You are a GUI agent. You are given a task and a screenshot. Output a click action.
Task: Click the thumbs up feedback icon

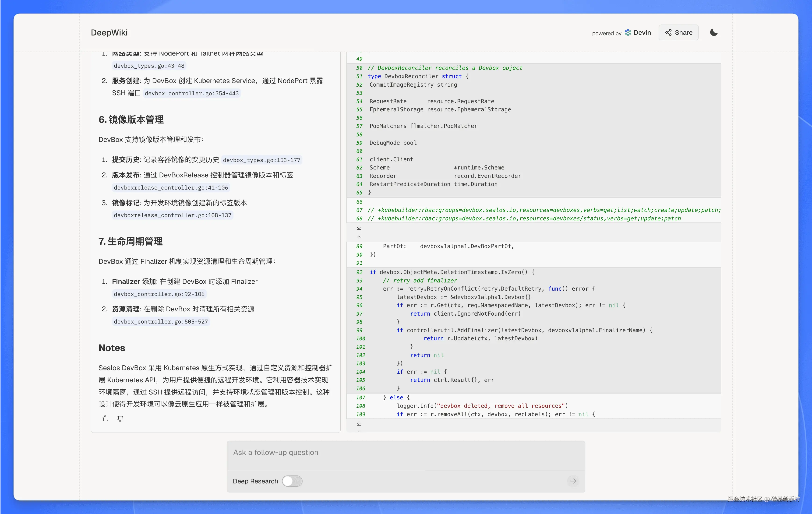pyautogui.click(x=105, y=418)
